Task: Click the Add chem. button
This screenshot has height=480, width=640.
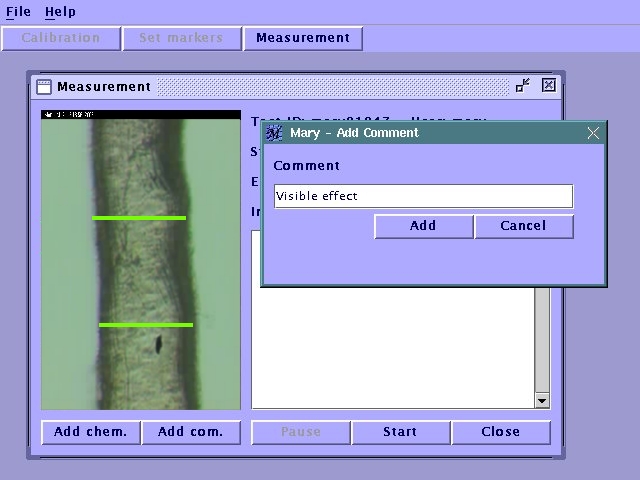Action: (x=91, y=432)
